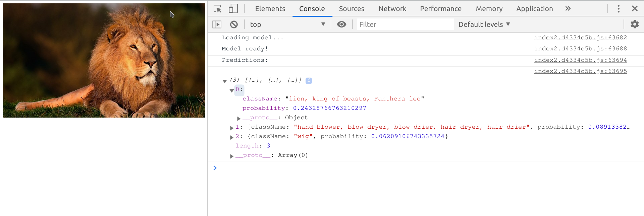644x216 pixels.
Task: Expand array item 2 wig entry
Action: point(231,137)
